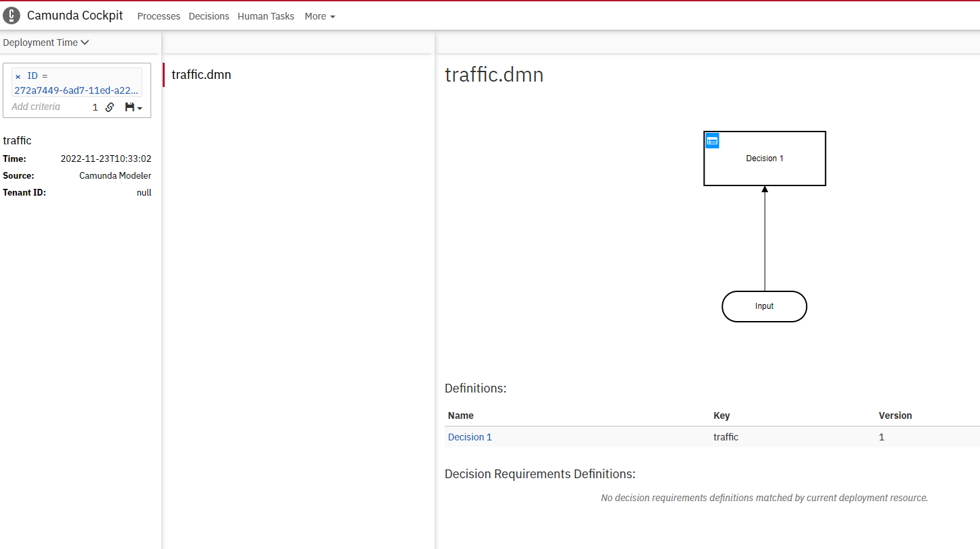Select the traffic deployment entry
The width and height of the screenshot is (980, 549).
18,140
